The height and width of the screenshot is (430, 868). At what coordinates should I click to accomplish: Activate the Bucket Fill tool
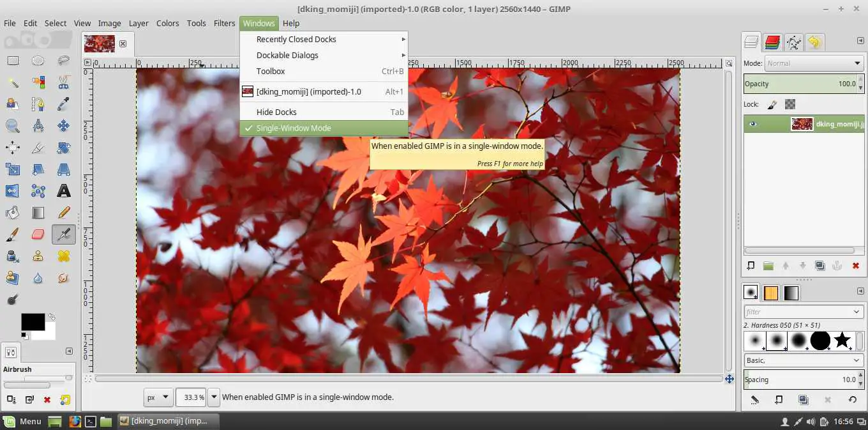13,212
